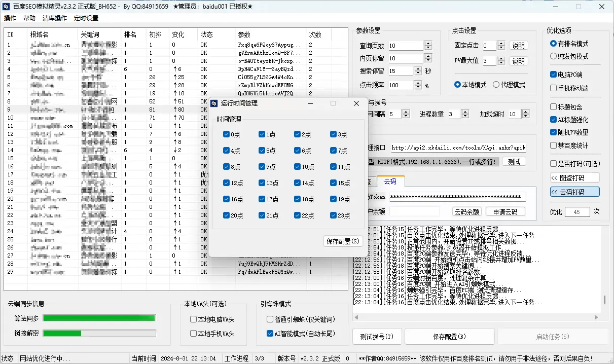Decrease 点击频率 with the down arrow
This screenshot has width=614, height=364.
coord(418,88)
